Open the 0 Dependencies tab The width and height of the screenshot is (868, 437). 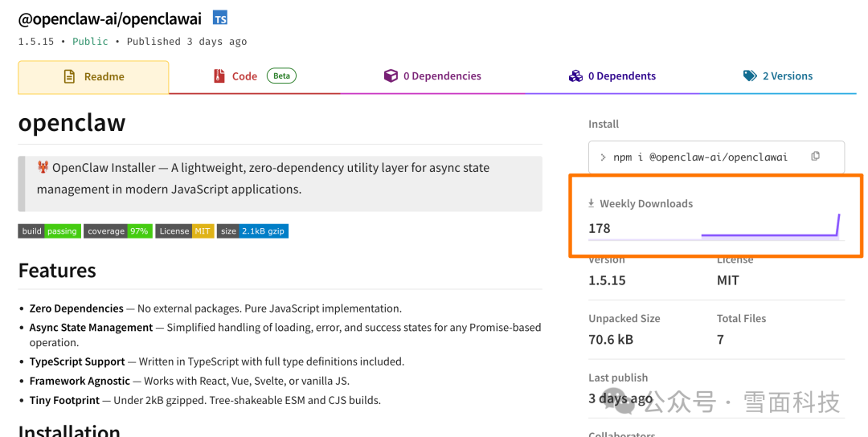click(x=442, y=76)
